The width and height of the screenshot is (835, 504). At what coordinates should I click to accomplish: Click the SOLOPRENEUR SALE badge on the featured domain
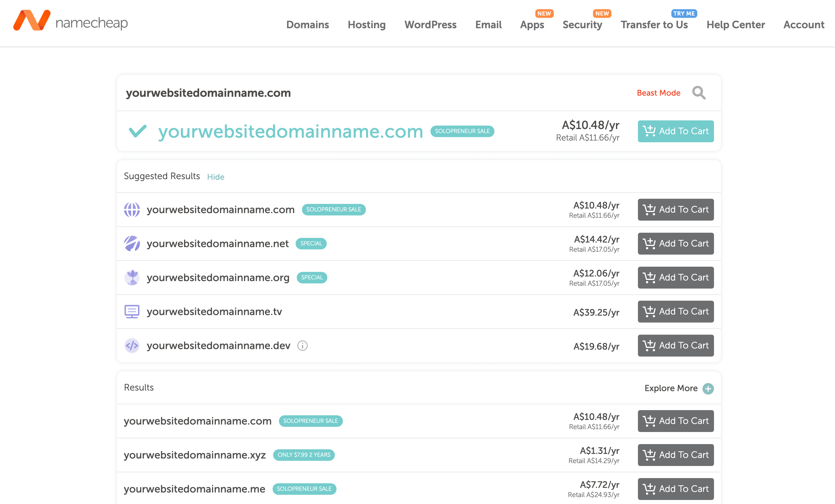[462, 131]
